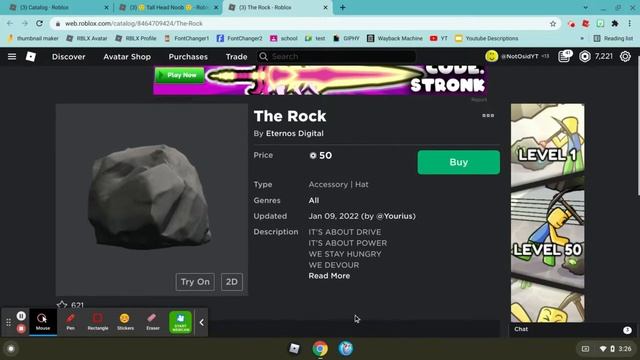Buy The Rock for 50 Robux
Viewport: 640px width, 360px height.
[x=458, y=162]
